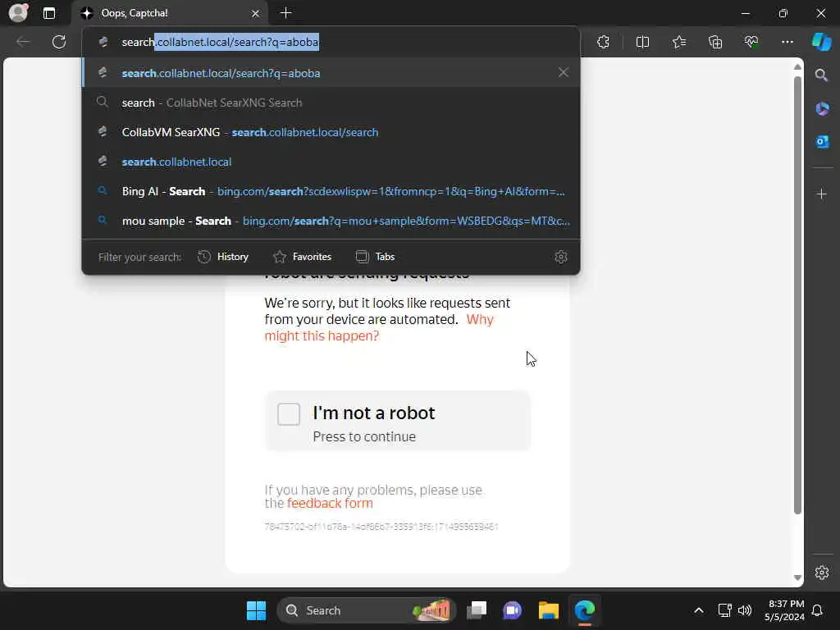Select the Bing AI - Search suggestion
This screenshot has width=840, height=630.
pos(331,191)
